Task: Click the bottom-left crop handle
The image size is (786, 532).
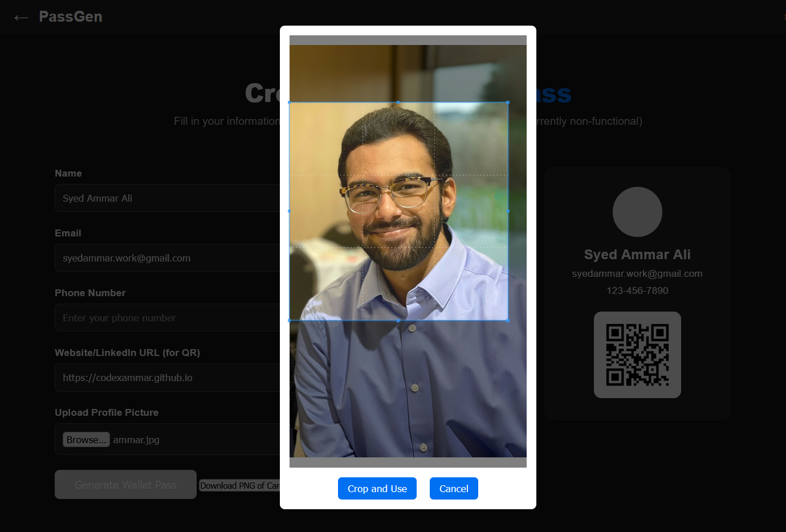Action: (290, 320)
